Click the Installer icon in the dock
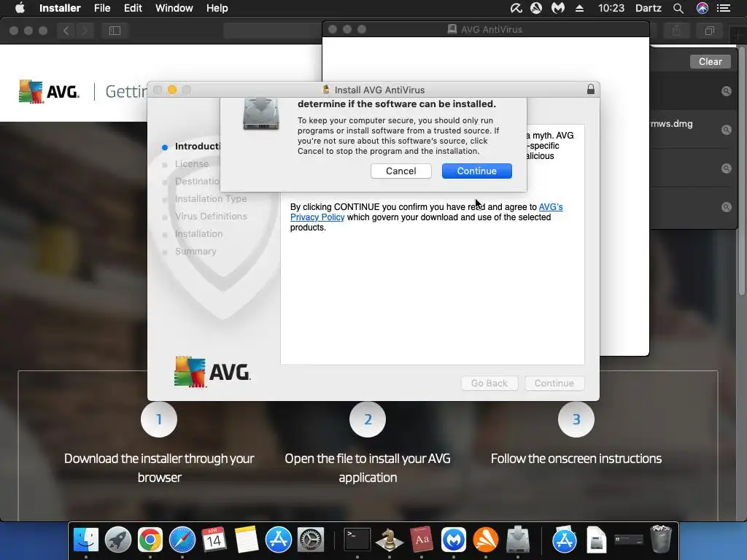747x560 pixels. 518,540
